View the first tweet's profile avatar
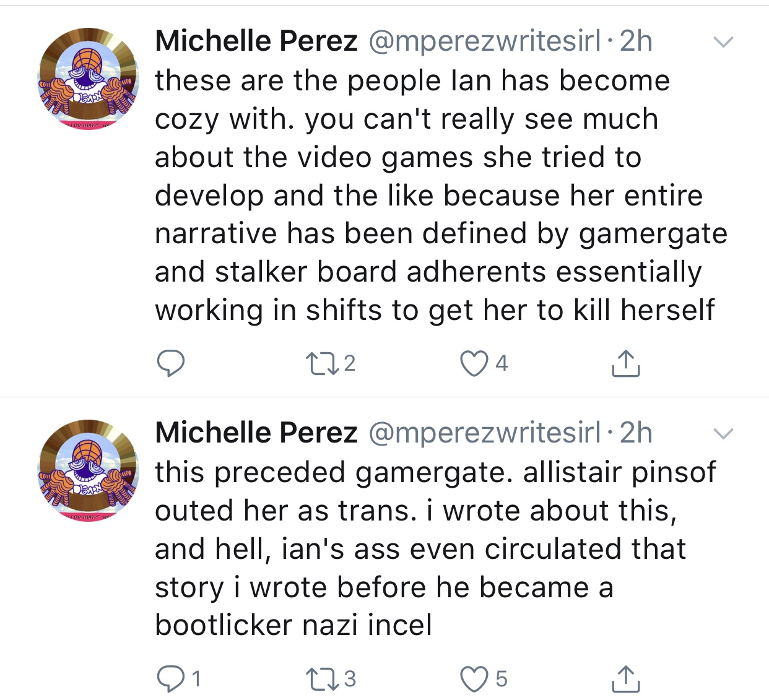Screen dimensions: 769x700 88,78
